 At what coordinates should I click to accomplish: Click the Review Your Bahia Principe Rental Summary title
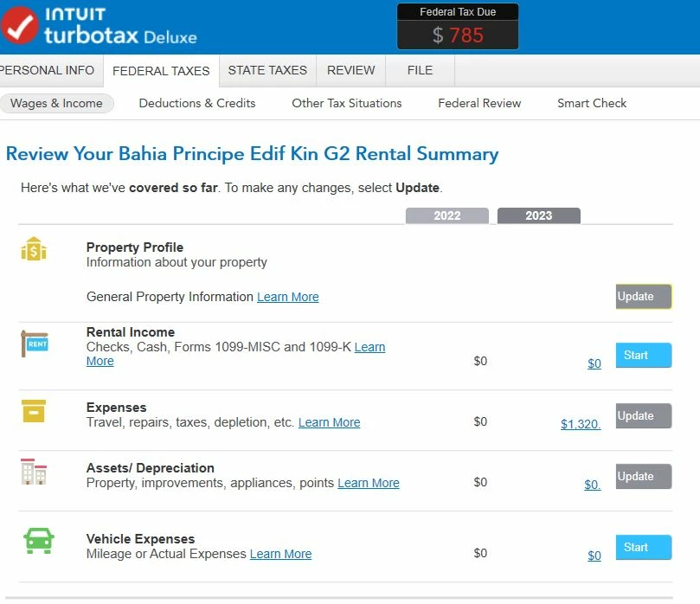point(253,154)
